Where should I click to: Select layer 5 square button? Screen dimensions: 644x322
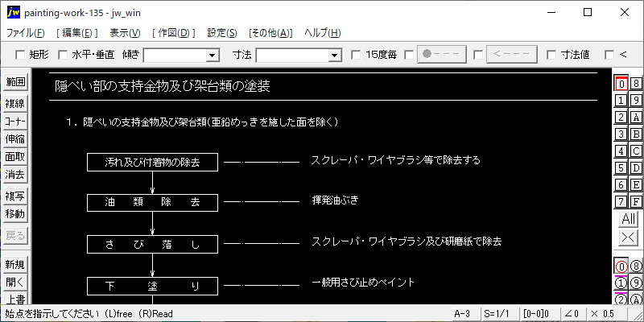point(621,167)
